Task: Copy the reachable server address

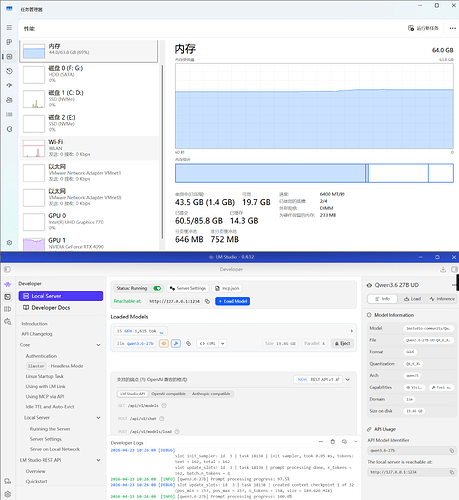Action: [x=207, y=301]
